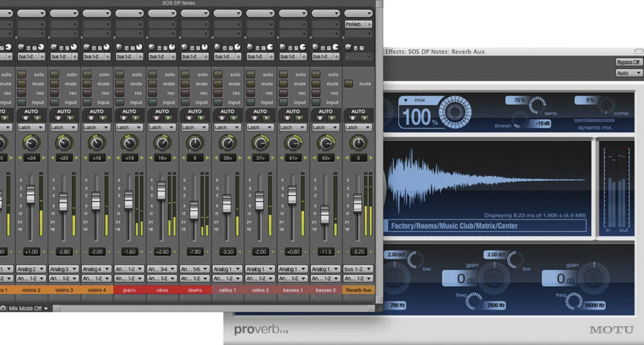
Task: Click the pan knob on the Reverb Aux strip
Action: pyautogui.click(x=359, y=144)
